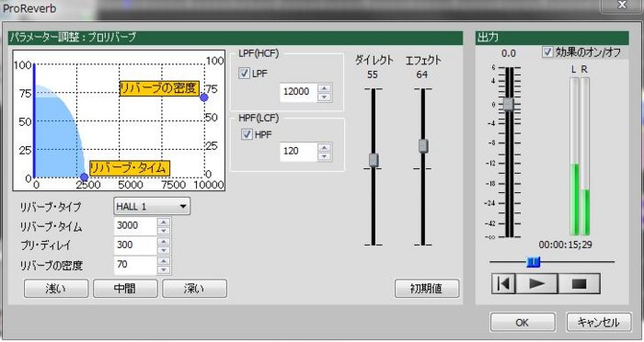The height and width of the screenshot is (342, 644).
Task: Increase プリ・ディレイ with the up arrow
Action: tap(164, 242)
